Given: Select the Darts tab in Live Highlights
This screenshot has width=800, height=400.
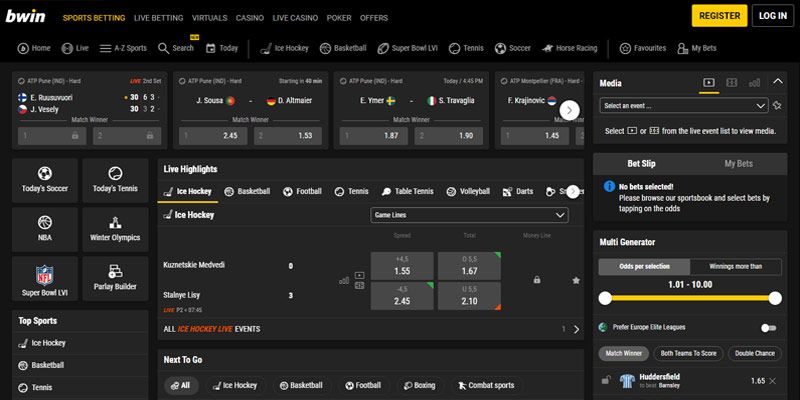Looking at the screenshot, I should (518, 191).
